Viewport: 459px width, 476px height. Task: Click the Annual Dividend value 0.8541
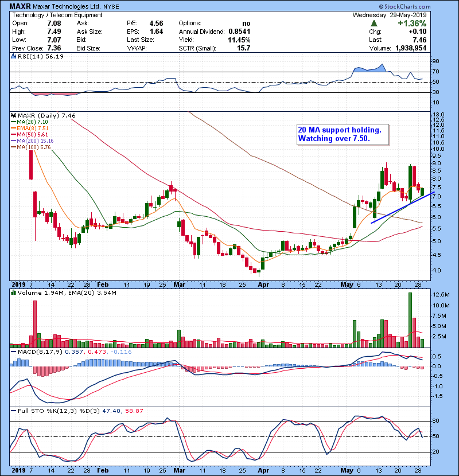tap(239, 32)
